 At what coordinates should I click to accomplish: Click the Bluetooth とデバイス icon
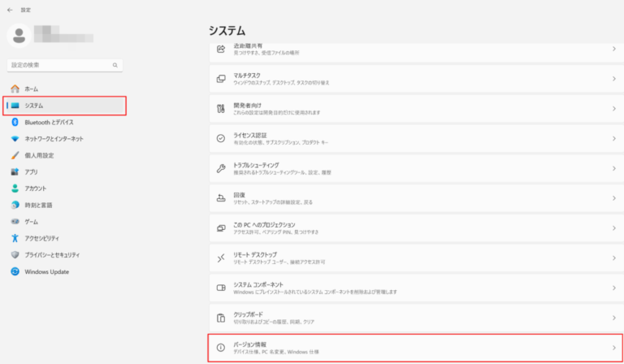[x=15, y=122]
